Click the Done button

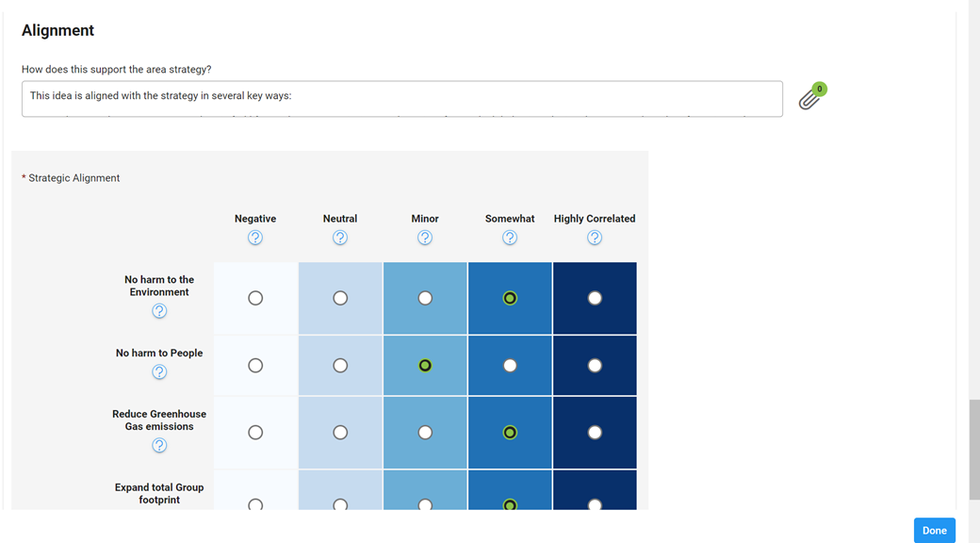click(934, 530)
